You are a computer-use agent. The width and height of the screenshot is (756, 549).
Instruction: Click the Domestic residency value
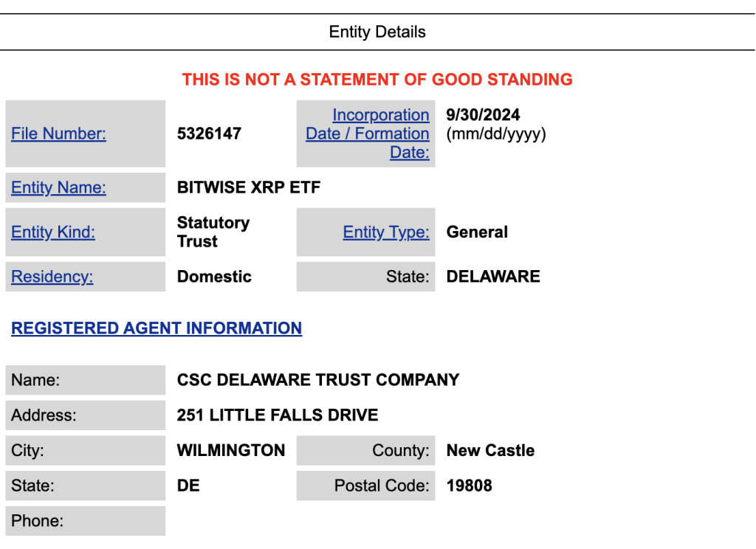tap(214, 277)
